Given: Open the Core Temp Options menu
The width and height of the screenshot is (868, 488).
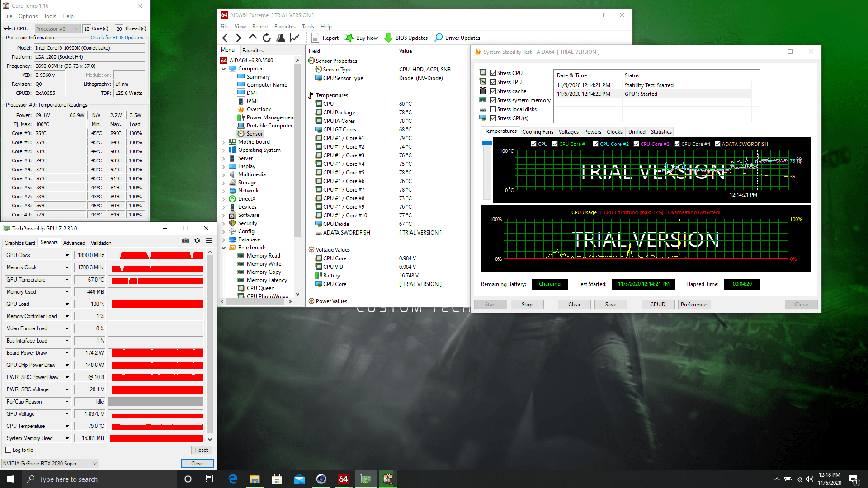Looking at the screenshot, I should coord(28,16).
